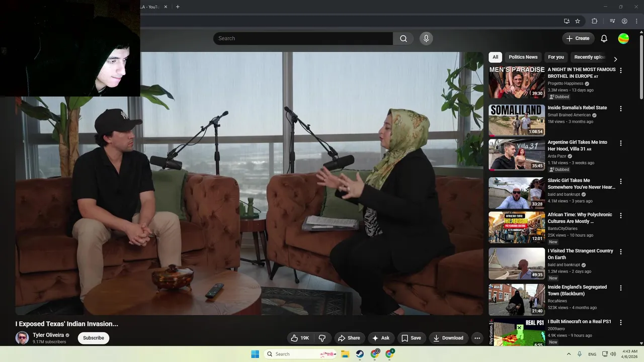This screenshot has width=644, height=362.
Task: Open options for Inside Somalia's Rebel State
Action: [620, 109]
